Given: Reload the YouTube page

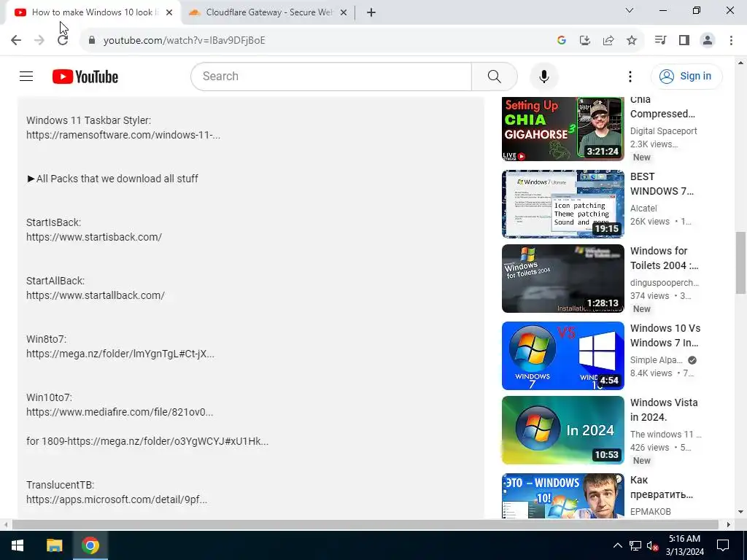Looking at the screenshot, I should [x=63, y=40].
